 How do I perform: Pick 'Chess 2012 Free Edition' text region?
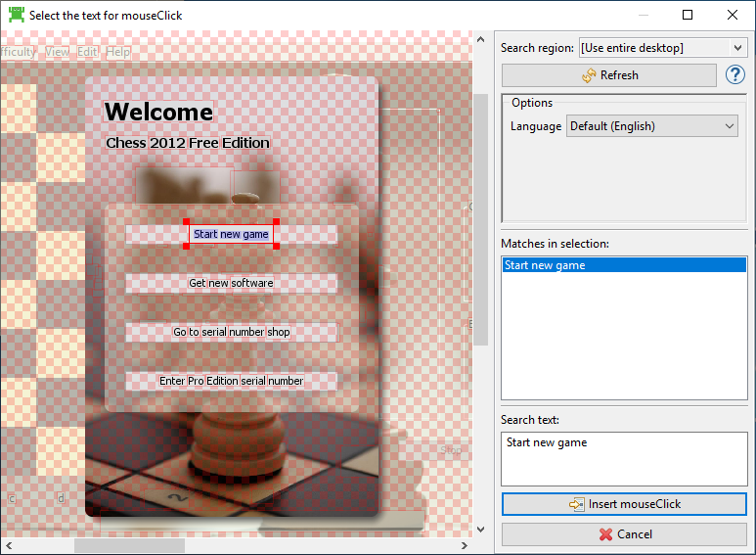point(187,143)
